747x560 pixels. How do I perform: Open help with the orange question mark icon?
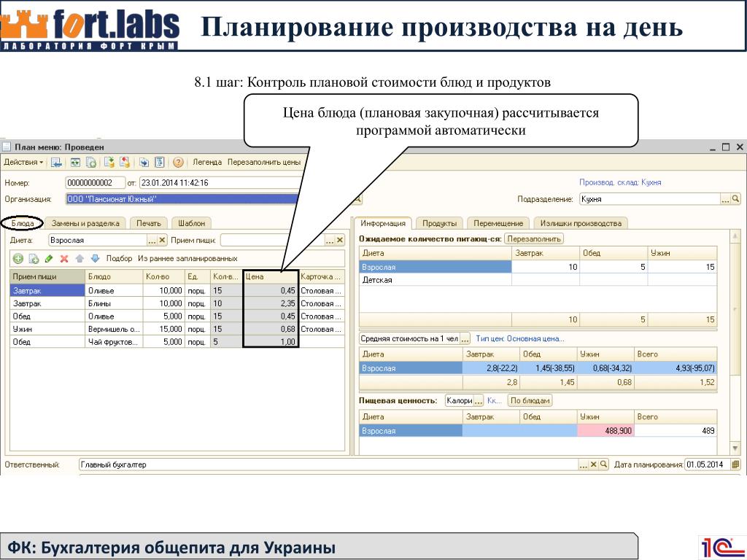178,163
